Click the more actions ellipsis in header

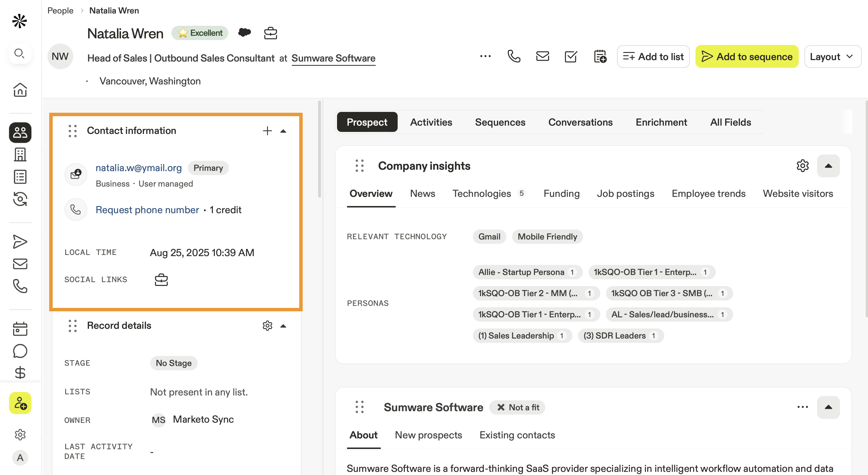(x=485, y=56)
